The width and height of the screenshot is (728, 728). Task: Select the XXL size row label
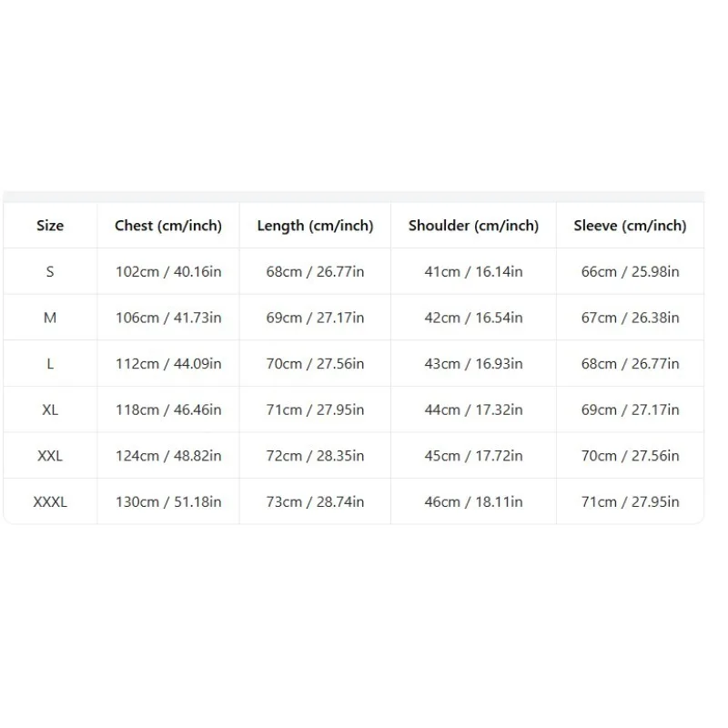click(50, 456)
